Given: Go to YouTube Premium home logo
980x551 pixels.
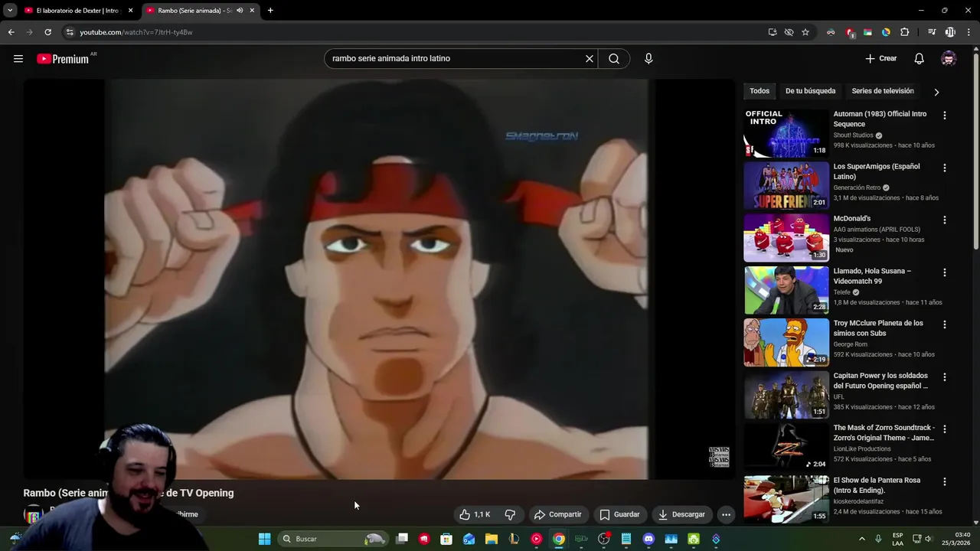Looking at the screenshot, I should pyautogui.click(x=63, y=59).
